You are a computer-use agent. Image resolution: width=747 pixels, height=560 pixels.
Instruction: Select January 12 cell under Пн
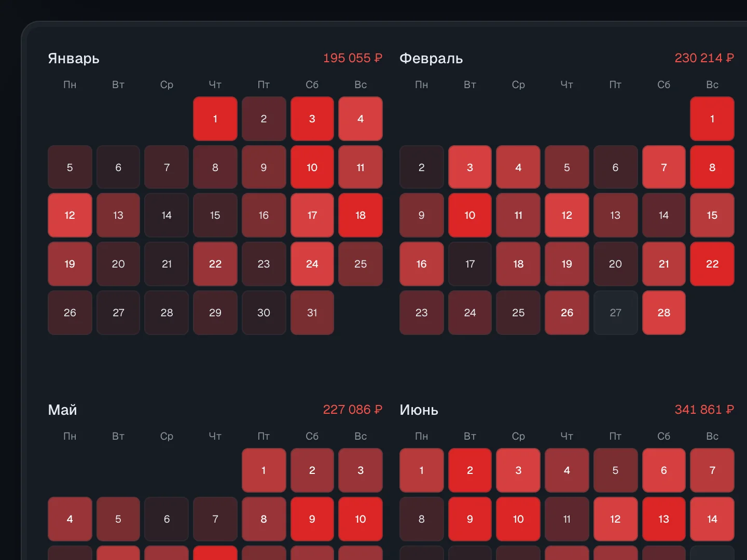[x=70, y=215]
